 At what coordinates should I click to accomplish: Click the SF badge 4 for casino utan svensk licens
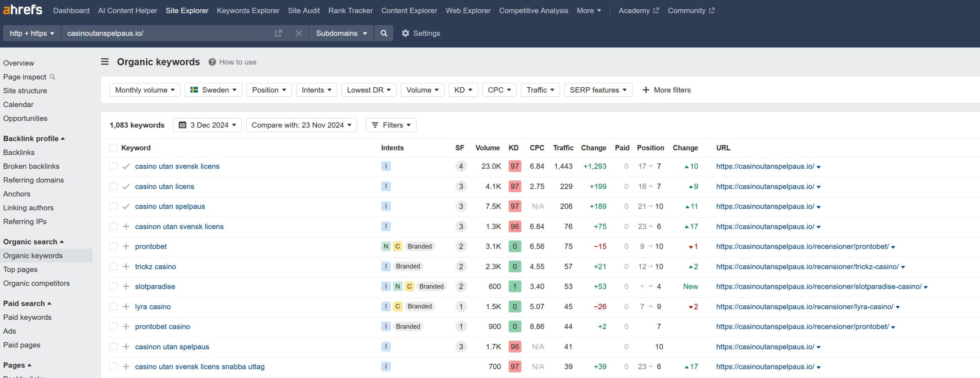461,166
